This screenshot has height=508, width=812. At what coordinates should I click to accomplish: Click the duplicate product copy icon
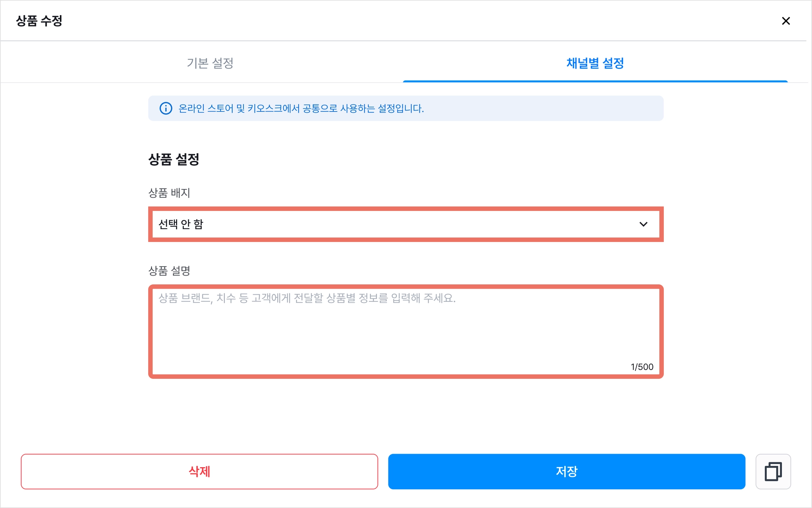point(773,472)
